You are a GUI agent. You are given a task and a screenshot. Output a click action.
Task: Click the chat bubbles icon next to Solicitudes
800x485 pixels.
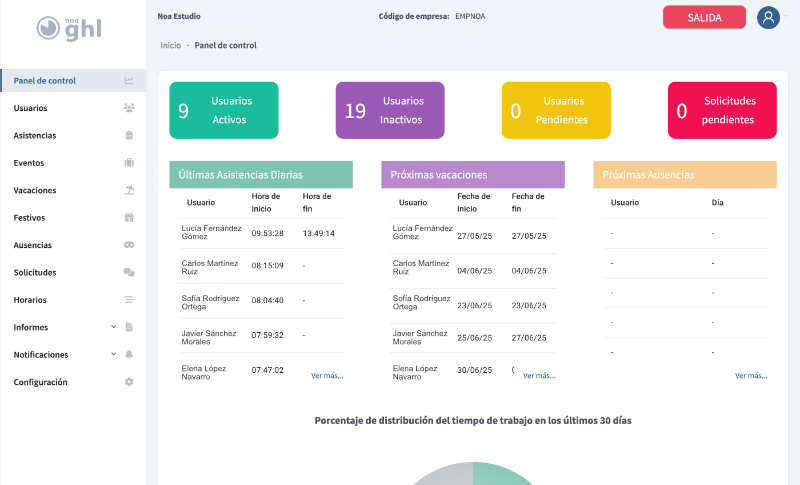click(x=129, y=272)
